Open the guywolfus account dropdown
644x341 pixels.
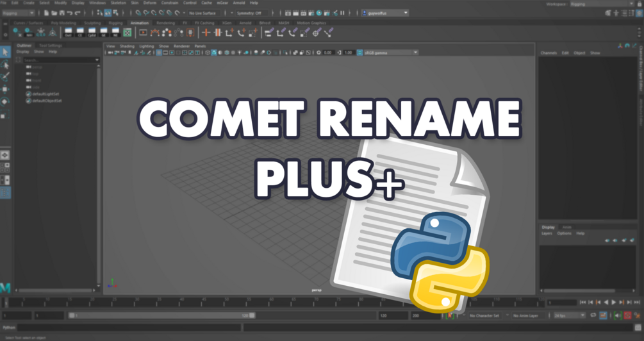tap(385, 13)
